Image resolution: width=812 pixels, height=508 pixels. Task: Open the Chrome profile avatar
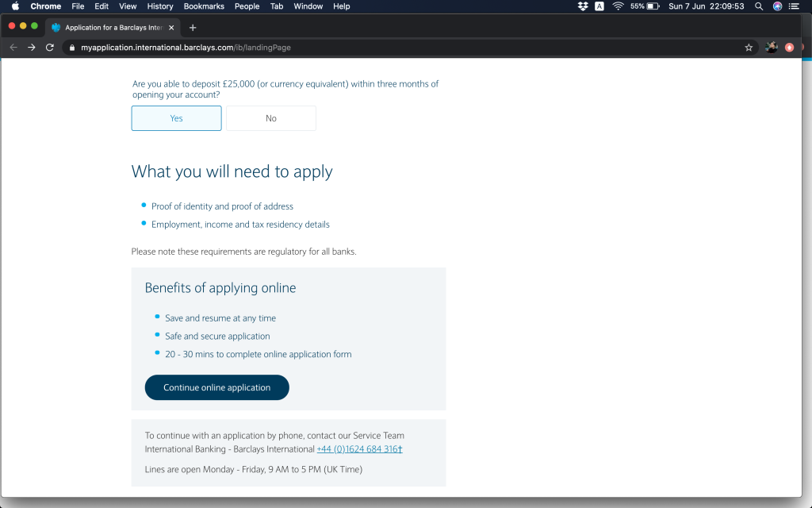click(771, 48)
